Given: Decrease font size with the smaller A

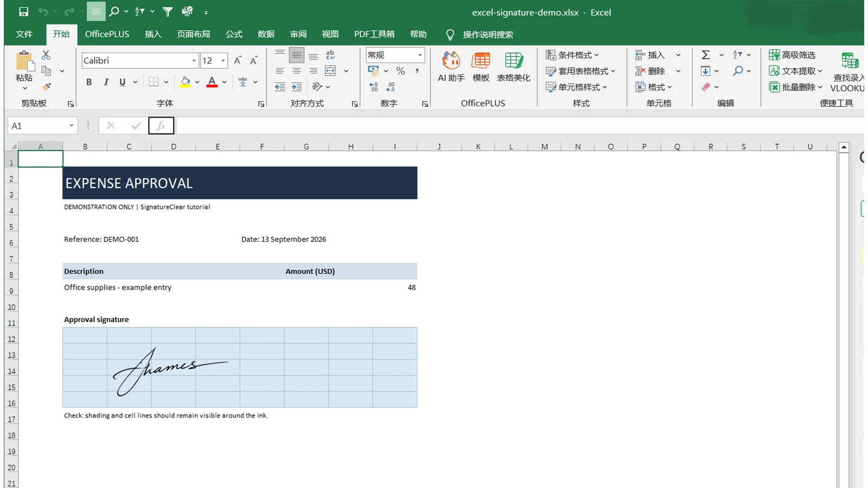Looking at the screenshot, I should [x=253, y=60].
